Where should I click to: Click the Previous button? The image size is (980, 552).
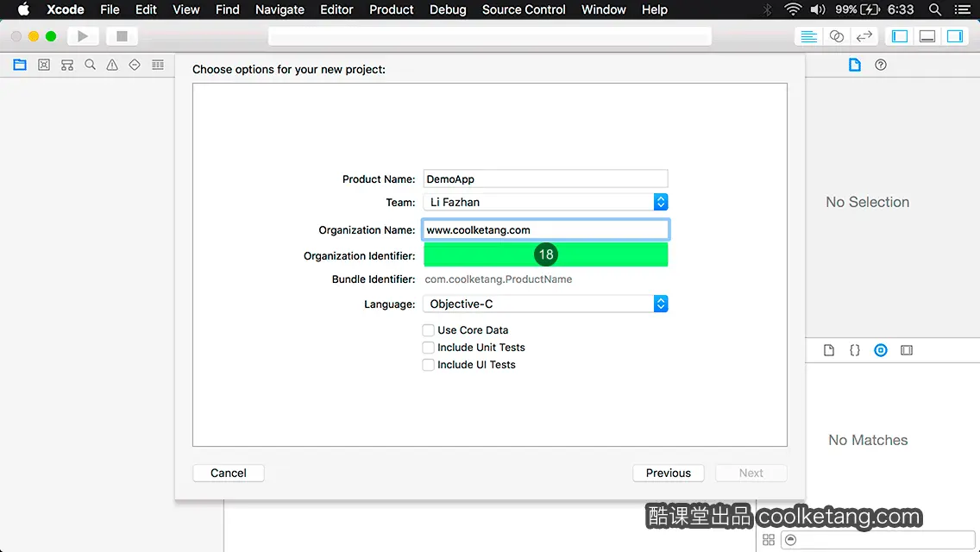click(668, 474)
